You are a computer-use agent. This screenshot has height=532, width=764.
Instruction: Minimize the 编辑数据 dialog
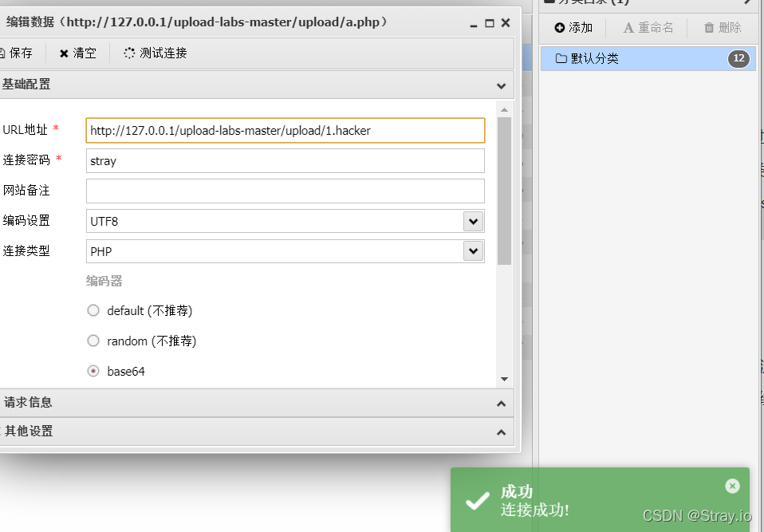474,24
